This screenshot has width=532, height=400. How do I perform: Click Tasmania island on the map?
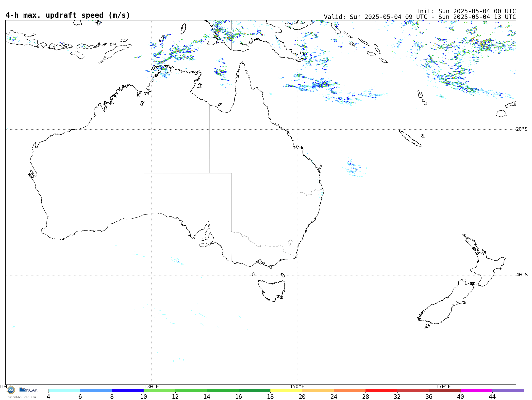(272, 290)
